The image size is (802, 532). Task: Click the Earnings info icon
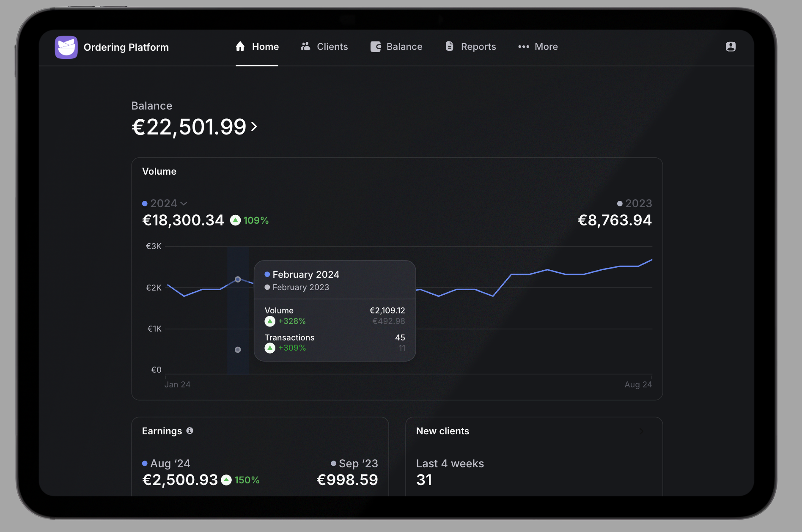pyautogui.click(x=190, y=431)
